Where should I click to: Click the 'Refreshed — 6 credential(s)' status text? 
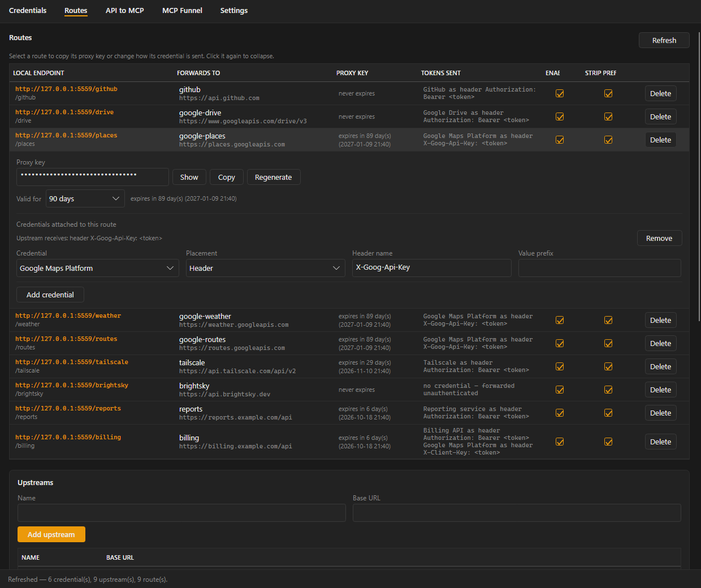[x=88, y=580]
